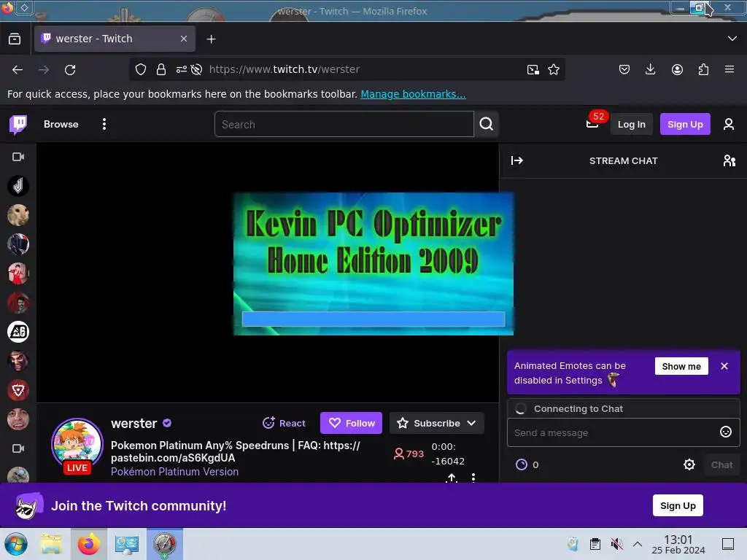
Task: Open the Pokémon Platinum Version category link
Action: pos(175,472)
